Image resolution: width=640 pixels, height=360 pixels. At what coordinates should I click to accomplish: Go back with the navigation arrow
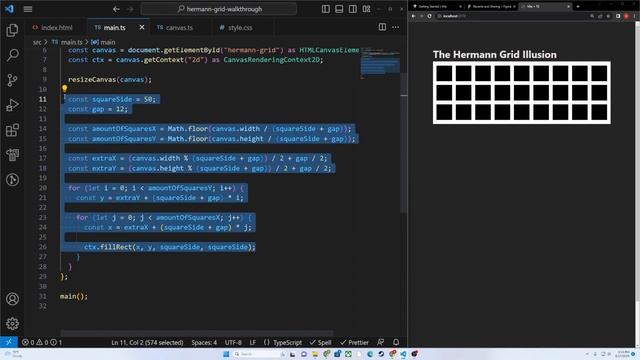[x=116, y=9]
